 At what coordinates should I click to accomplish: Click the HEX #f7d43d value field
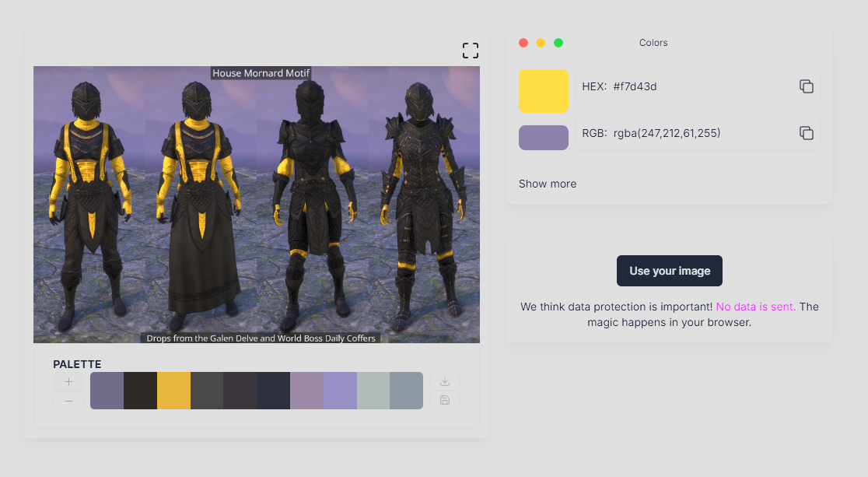pos(698,86)
